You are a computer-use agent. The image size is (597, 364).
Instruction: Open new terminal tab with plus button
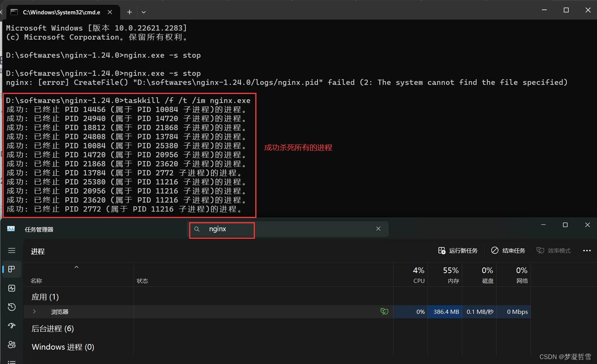pyautogui.click(x=130, y=12)
